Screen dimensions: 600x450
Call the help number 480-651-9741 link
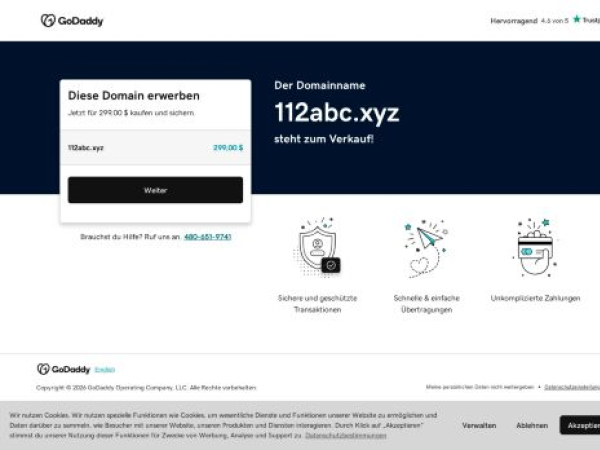click(x=207, y=237)
